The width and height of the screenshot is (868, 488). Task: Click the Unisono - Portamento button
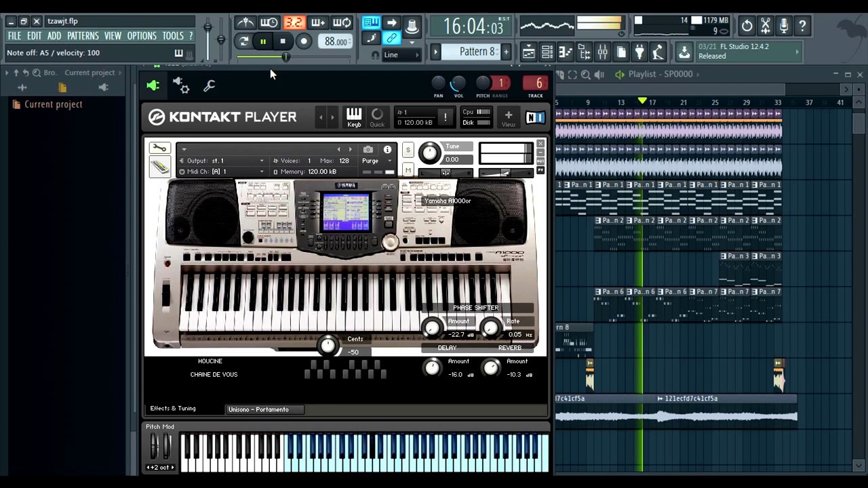tap(264, 409)
